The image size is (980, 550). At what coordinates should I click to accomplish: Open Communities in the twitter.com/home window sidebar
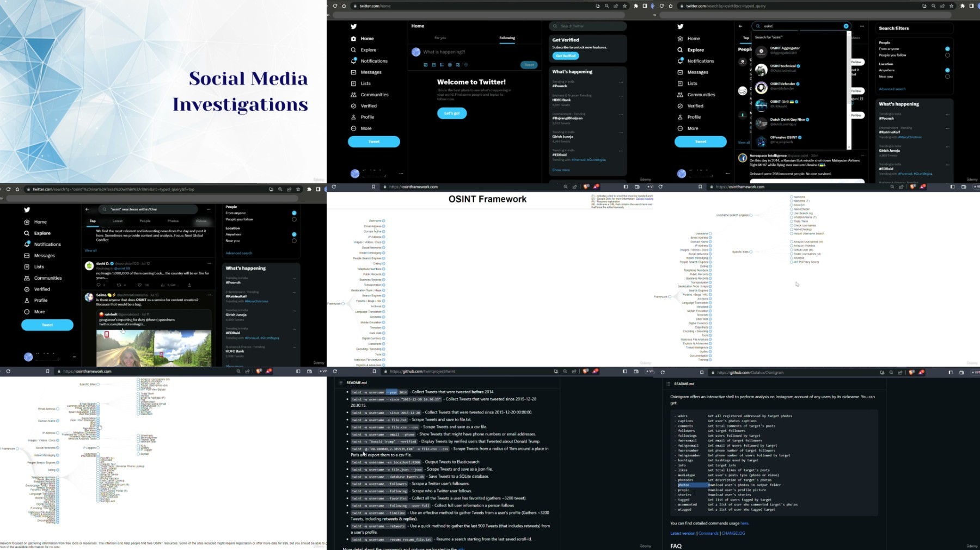[x=370, y=95]
